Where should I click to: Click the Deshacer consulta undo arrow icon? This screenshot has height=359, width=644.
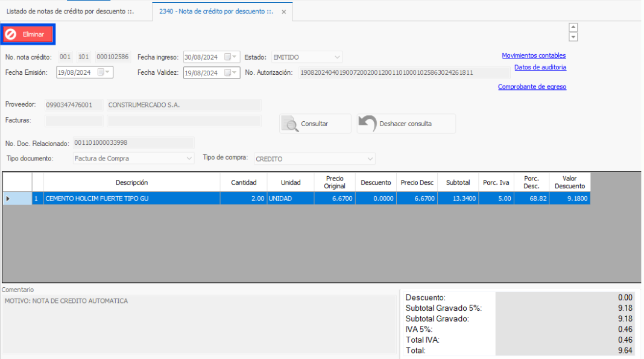pos(367,124)
